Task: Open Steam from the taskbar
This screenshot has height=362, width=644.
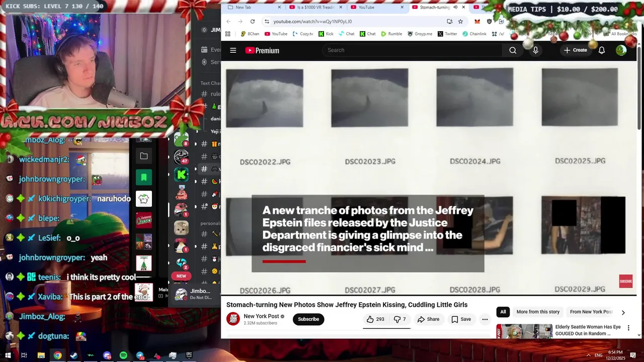Action: pyautogui.click(x=74, y=355)
